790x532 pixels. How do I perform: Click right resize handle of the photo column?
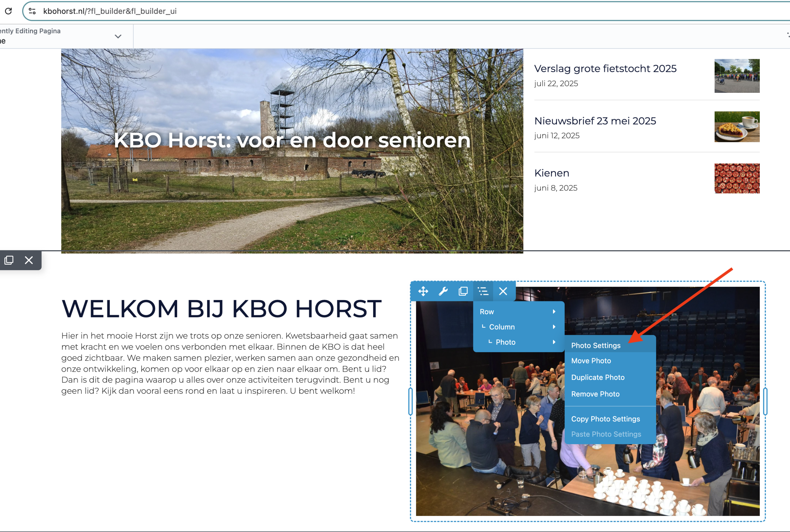coord(765,401)
